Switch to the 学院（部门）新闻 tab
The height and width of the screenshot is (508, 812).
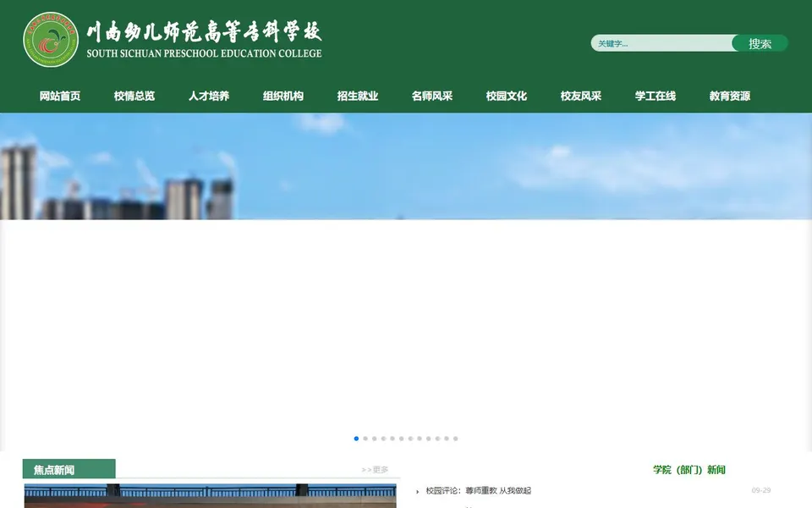689,470
